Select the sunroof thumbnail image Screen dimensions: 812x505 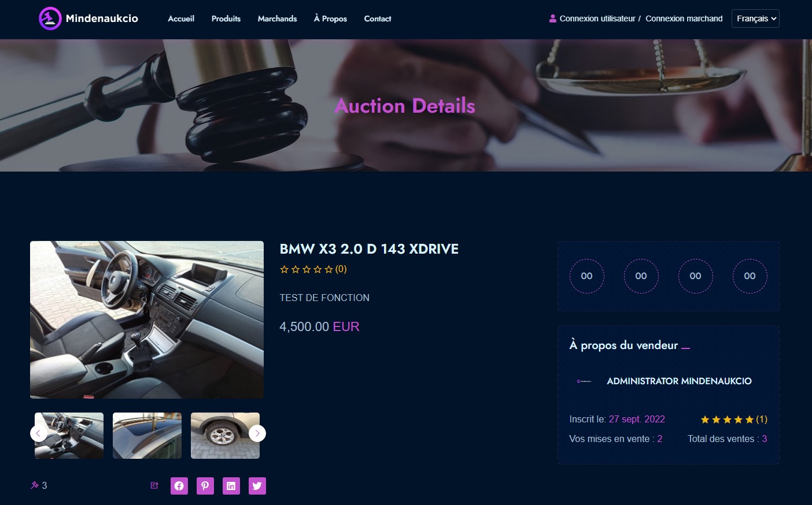click(x=147, y=436)
